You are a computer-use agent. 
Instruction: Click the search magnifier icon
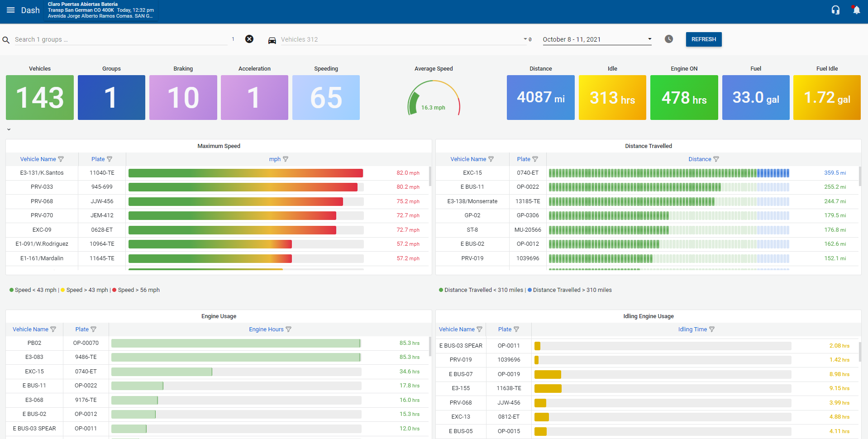6,40
